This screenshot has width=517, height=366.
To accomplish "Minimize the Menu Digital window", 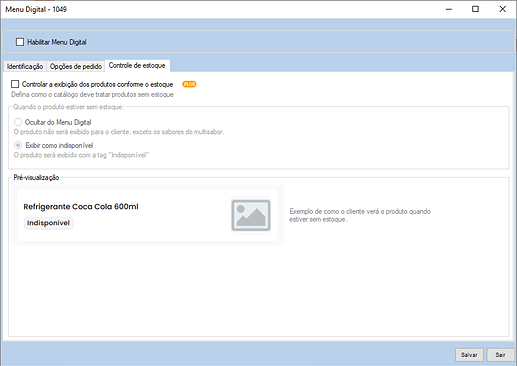I will [x=449, y=9].
